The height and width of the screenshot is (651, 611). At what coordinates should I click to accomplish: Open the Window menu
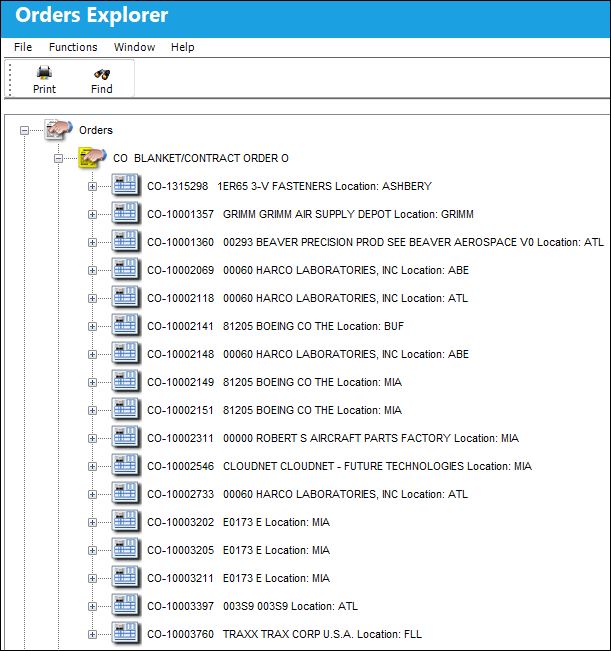tap(134, 47)
